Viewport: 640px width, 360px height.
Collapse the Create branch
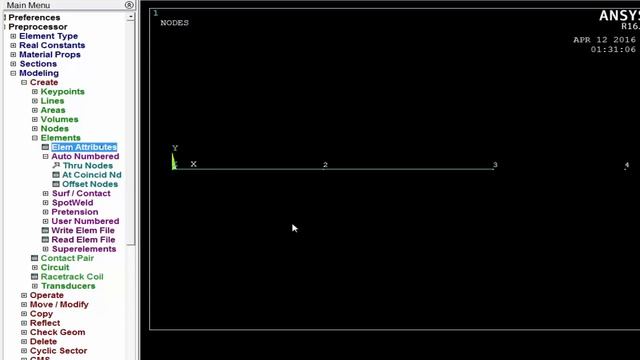24,82
